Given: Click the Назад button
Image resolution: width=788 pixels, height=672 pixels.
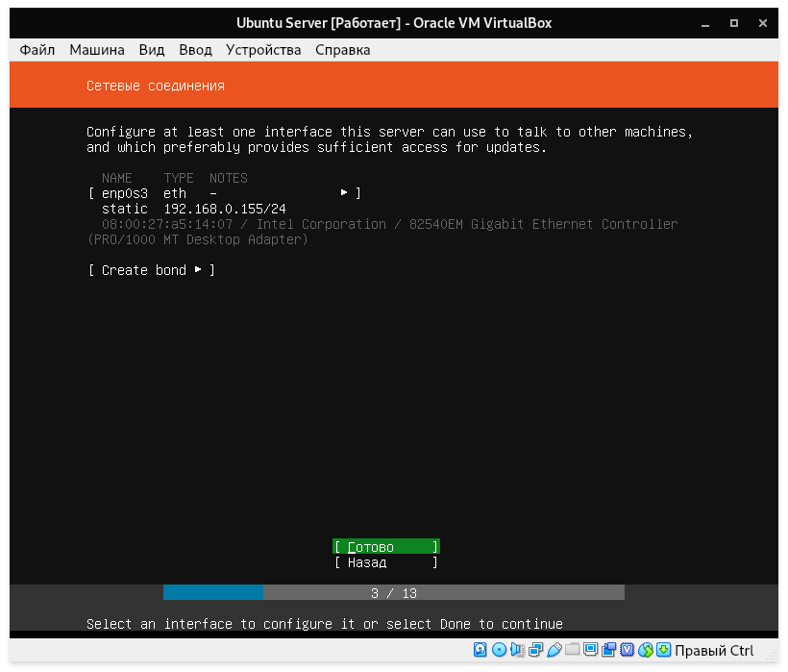Looking at the screenshot, I should [386, 562].
